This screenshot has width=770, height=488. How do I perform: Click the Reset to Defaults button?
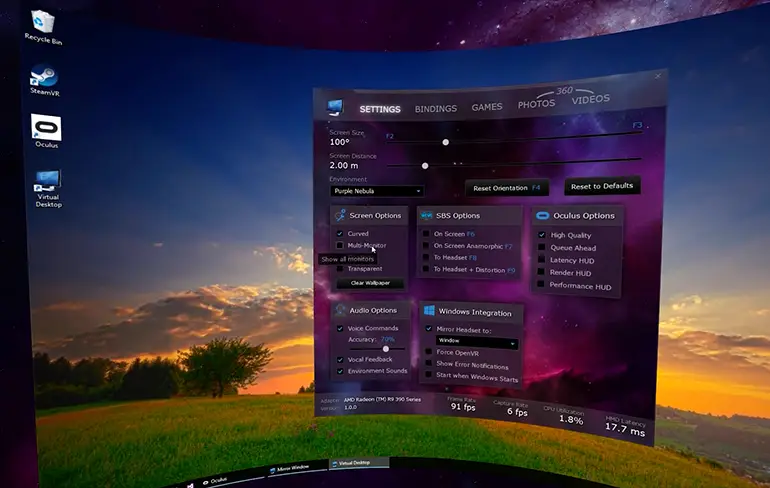602,186
